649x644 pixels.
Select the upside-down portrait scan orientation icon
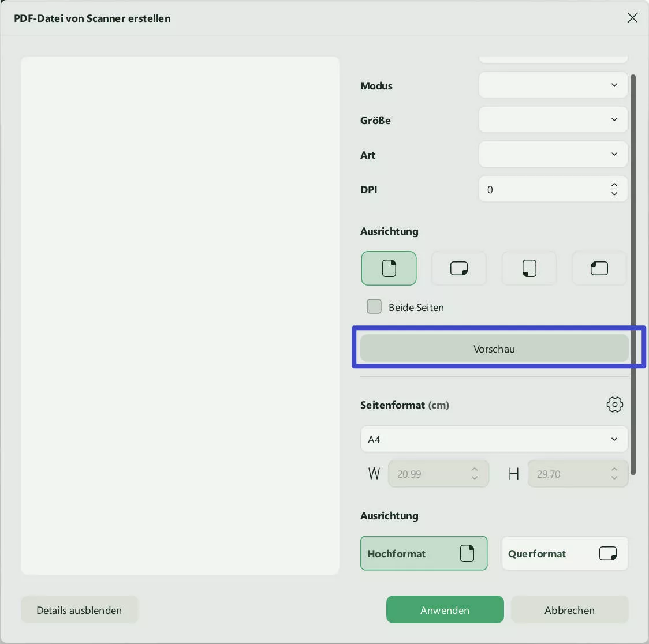pyautogui.click(x=529, y=268)
